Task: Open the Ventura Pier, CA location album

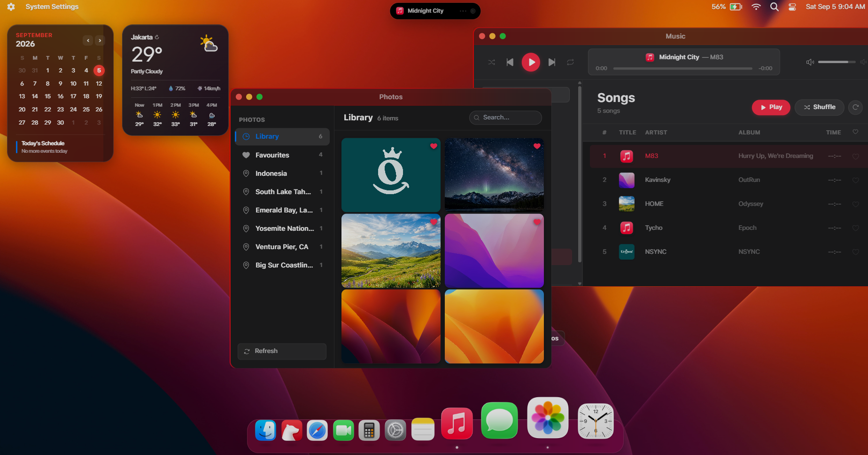Action: click(282, 247)
